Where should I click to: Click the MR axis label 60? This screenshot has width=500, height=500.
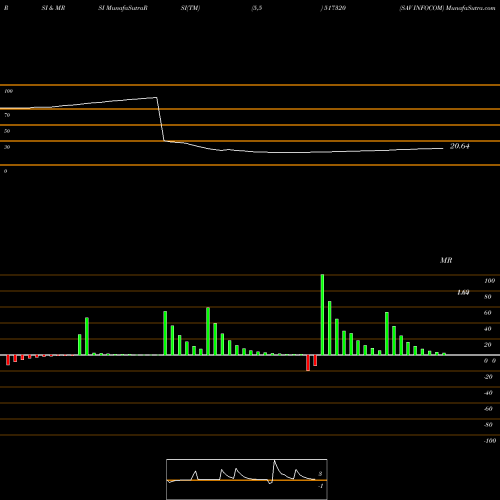pos(488,313)
